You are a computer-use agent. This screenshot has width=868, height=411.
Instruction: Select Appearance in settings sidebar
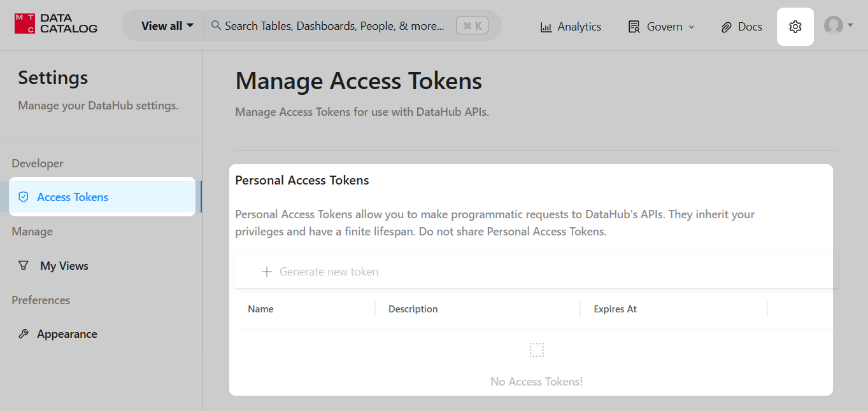67,334
